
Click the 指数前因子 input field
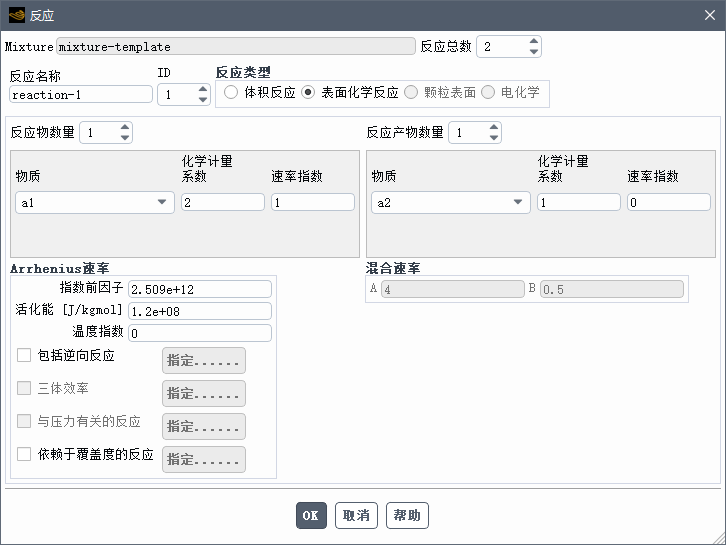[200, 289]
